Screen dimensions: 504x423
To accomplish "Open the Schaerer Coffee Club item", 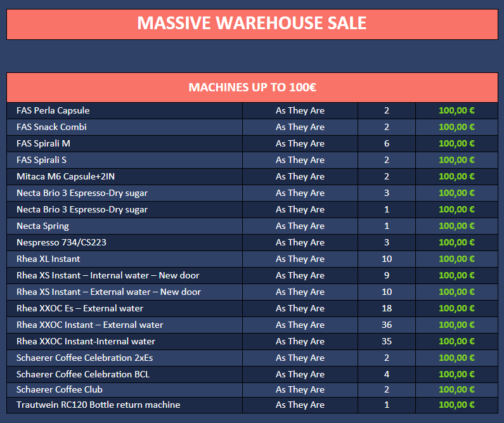I will coord(60,389).
